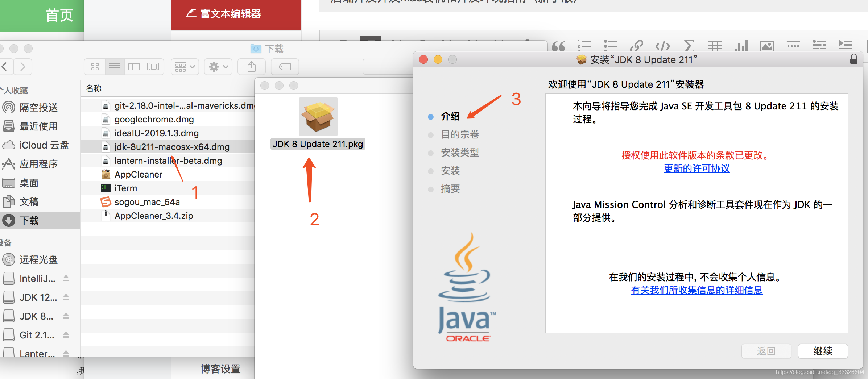Click the Finder share button
The width and height of the screenshot is (868, 379).
pos(252,67)
